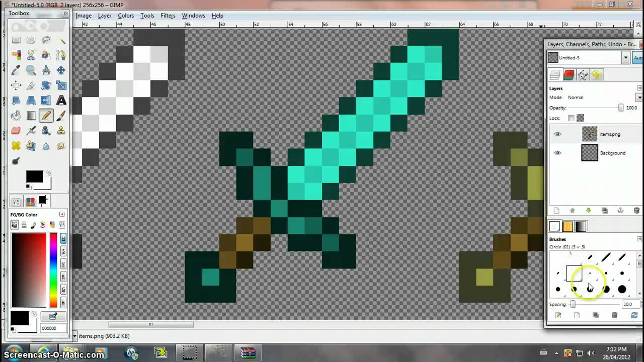Viewport: 644px width, 362px height.
Task: Select the Paintbrush tool
Action: tap(61, 116)
